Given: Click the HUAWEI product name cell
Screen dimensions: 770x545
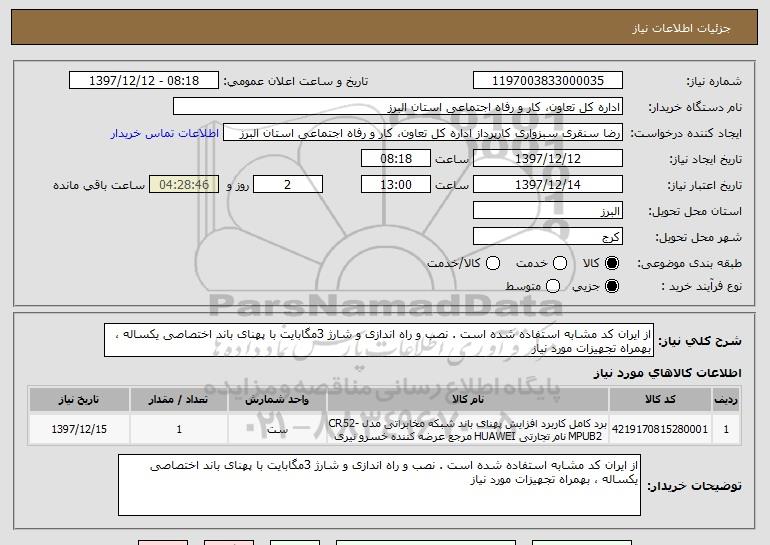Looking at the screenshot, I should pos(468,430).
